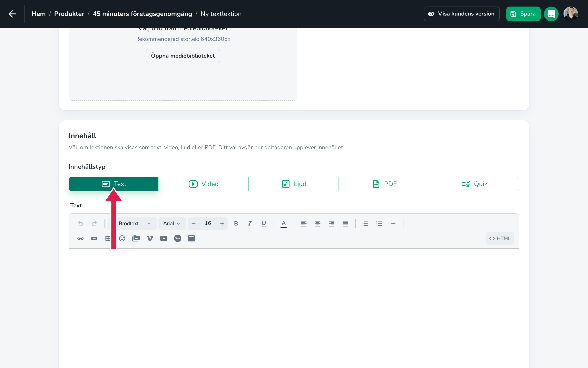Open the emoji picker
Viewport: 588px width, 368px height.
tap(122, 238)
